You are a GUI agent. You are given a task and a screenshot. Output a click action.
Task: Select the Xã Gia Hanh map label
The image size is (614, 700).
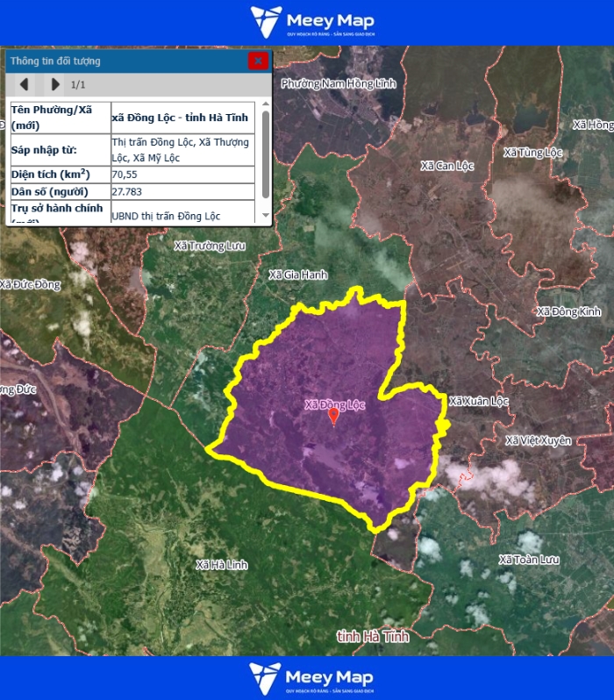pyautogui.click(x=297, y=275)
